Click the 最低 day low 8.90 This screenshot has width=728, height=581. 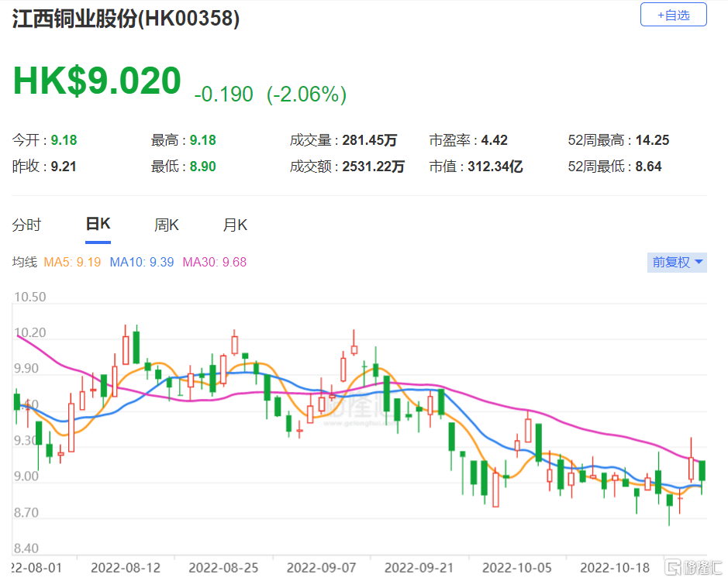(x=202, y=167)
